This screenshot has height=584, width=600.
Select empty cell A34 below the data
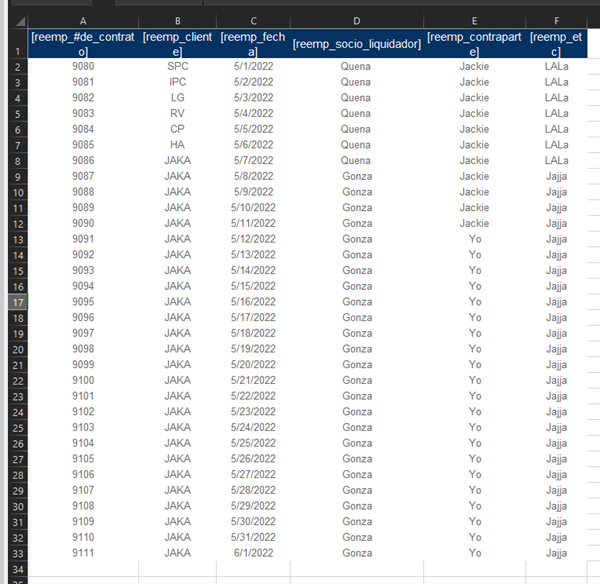point(83,569)
